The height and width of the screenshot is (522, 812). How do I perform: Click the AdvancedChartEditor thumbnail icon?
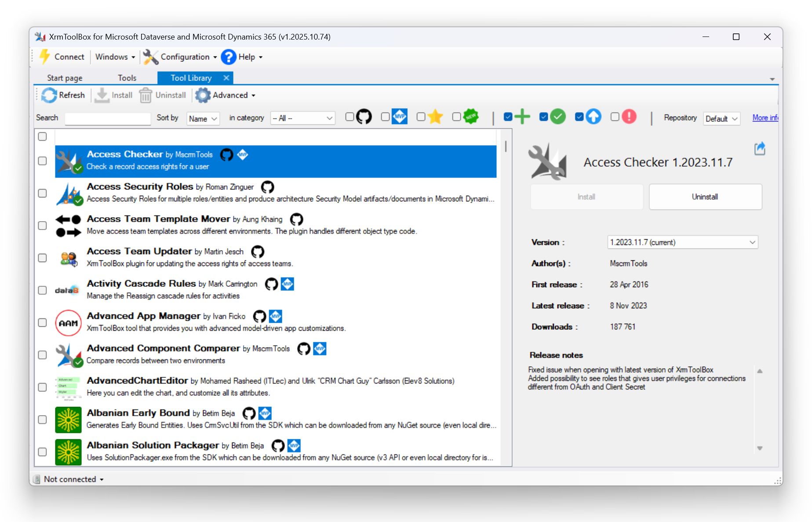68,387
